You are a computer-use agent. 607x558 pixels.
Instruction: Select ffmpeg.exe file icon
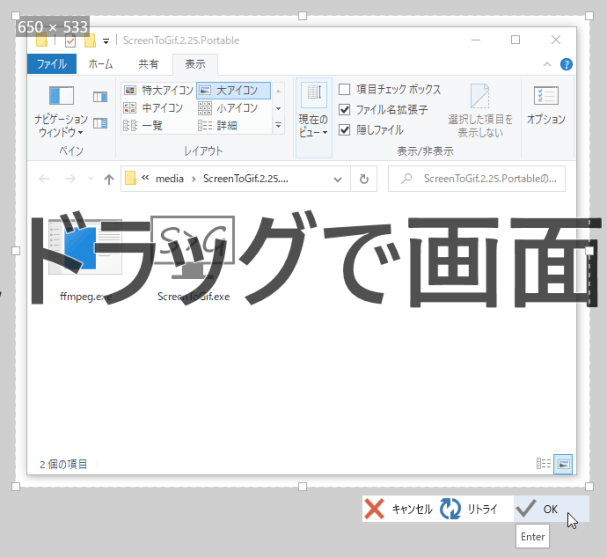tap(85, 247)
